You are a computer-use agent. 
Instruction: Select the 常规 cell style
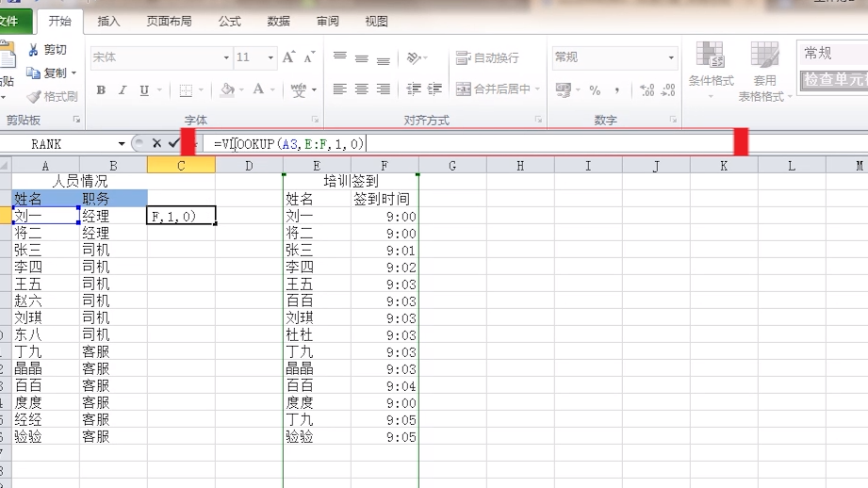(832, 53)
